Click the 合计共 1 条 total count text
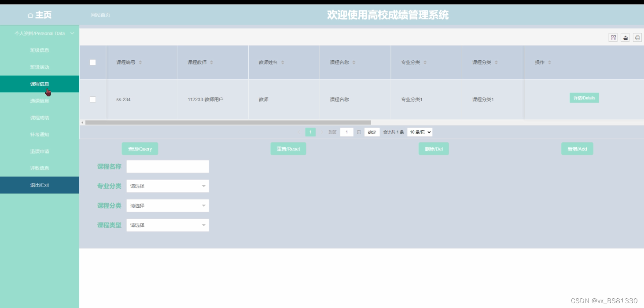Screen dimensions: 644x308 [394, 132]
